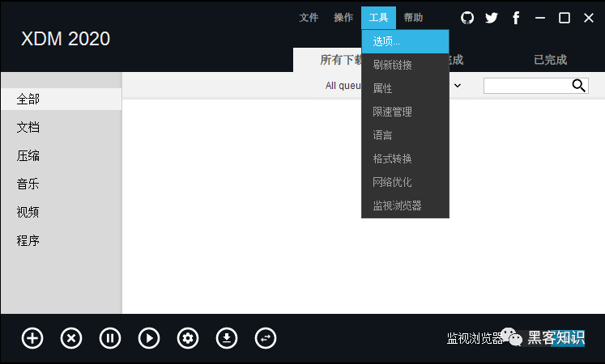
Task: Select the 全部 category
Action: [62, 99]
